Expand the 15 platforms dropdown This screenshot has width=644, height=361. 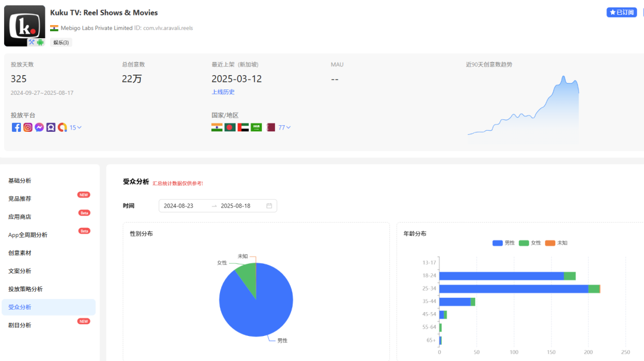pyautogui.click(x=75, y=128)
